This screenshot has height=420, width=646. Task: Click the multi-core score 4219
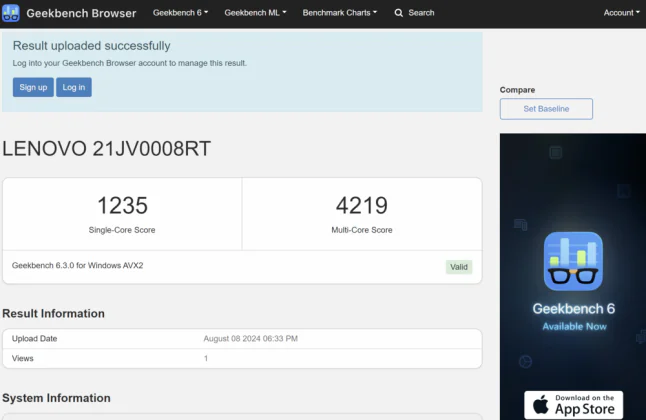pyautogui.click(x=362, y=205)
